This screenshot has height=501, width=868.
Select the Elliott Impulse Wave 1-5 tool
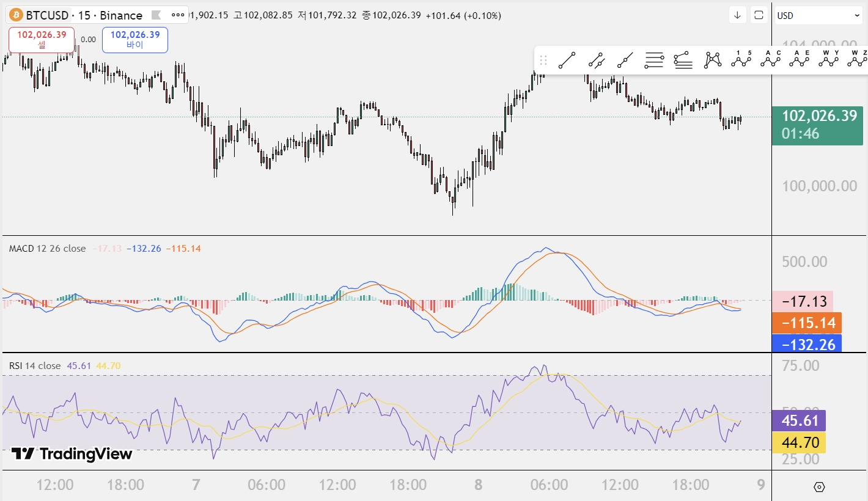point(741,59)
